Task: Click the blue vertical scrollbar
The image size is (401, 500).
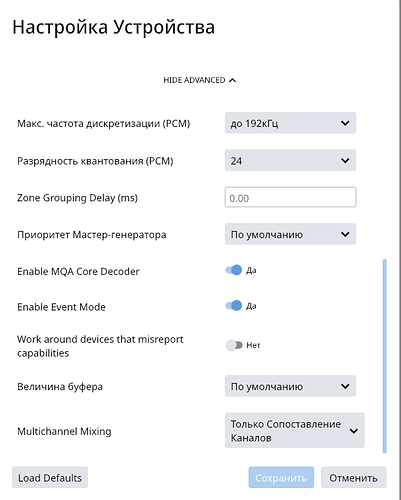Action: (385, 356)
